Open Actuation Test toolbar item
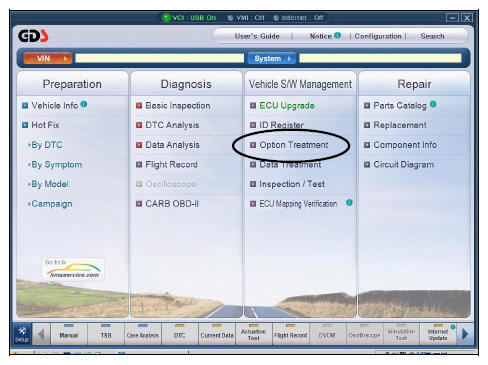The image size is (488, 365). coord(254,334)
